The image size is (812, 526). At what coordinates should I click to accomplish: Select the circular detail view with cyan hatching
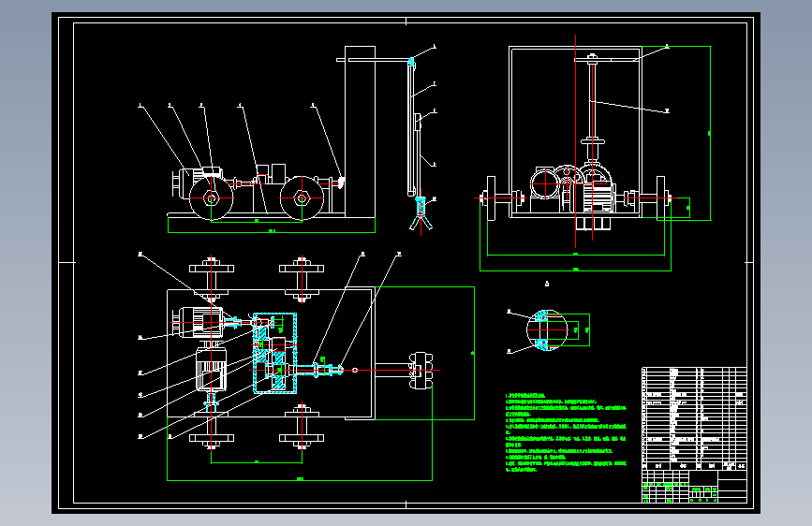547,330
